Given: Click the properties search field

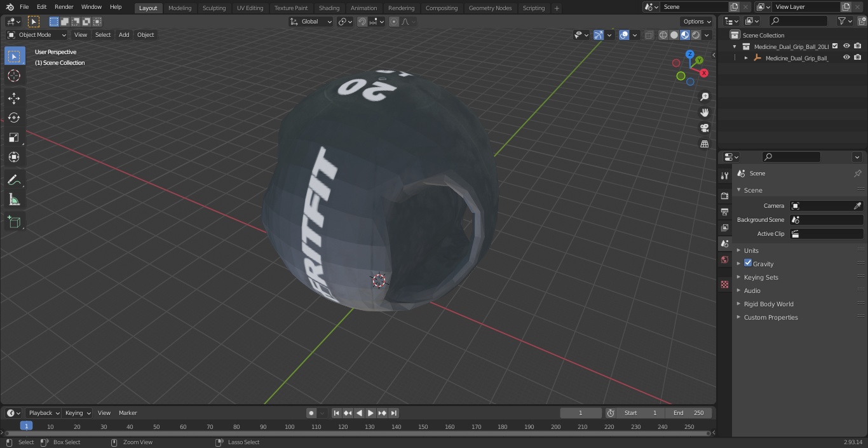Looking at the screenshot, I should [x=791, y=157].
